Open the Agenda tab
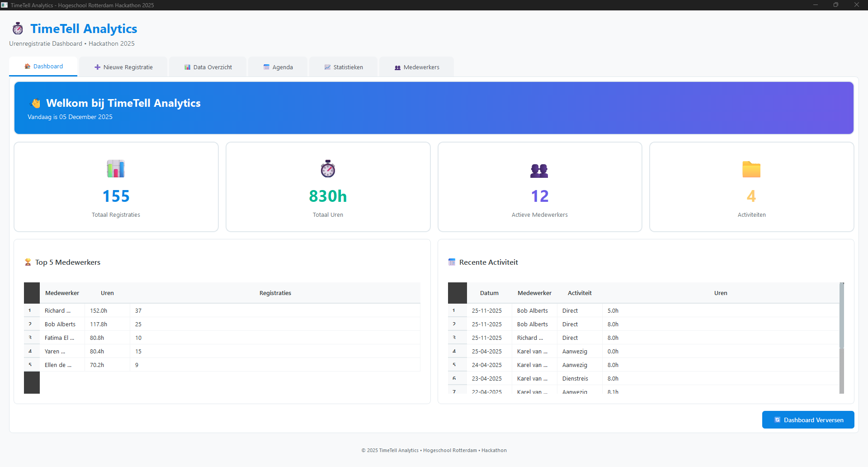The width and height of the screenshot is (868, 467). coord(278,67)
